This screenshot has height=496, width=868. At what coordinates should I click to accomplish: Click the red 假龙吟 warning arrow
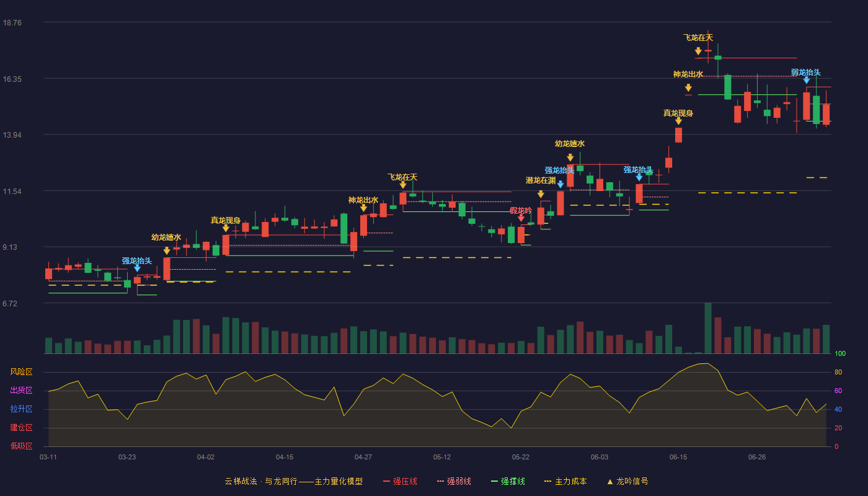point(521,218)
